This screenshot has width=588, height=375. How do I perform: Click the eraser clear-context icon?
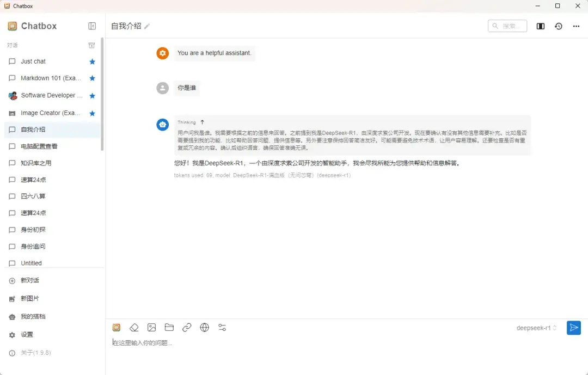tap(134, 327)
